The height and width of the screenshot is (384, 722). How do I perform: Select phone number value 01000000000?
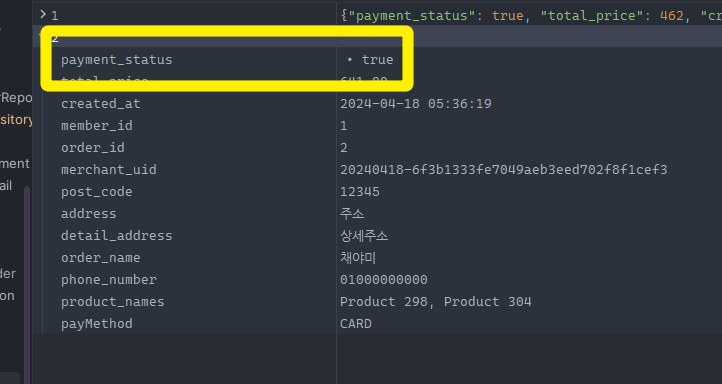(x=384, y=280)
